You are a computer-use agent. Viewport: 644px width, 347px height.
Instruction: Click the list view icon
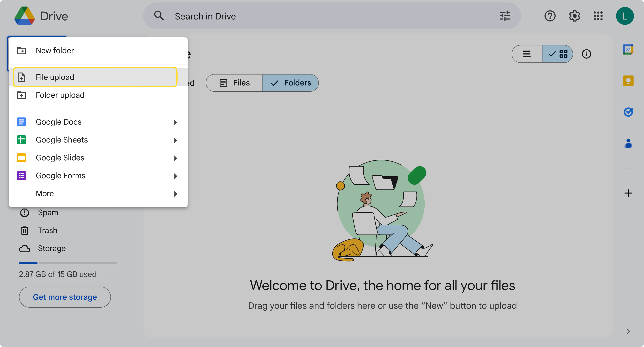[526, 54]
